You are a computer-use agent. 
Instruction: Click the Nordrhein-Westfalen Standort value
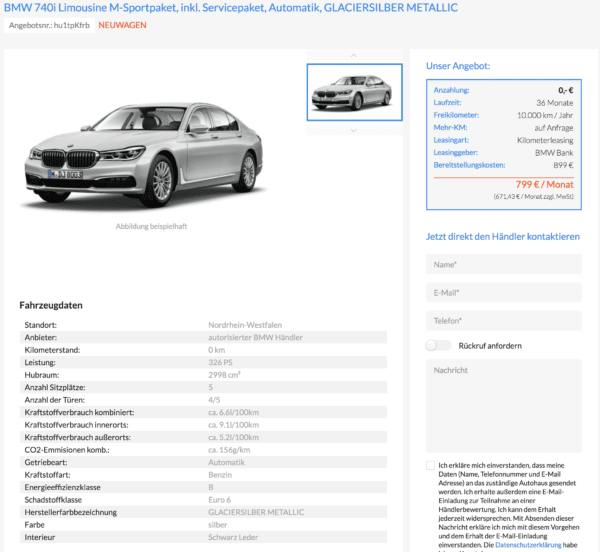click(x=245, y=325)
